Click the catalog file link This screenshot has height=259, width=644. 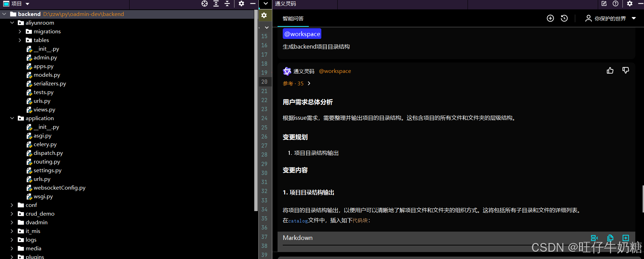pos(298,220)
